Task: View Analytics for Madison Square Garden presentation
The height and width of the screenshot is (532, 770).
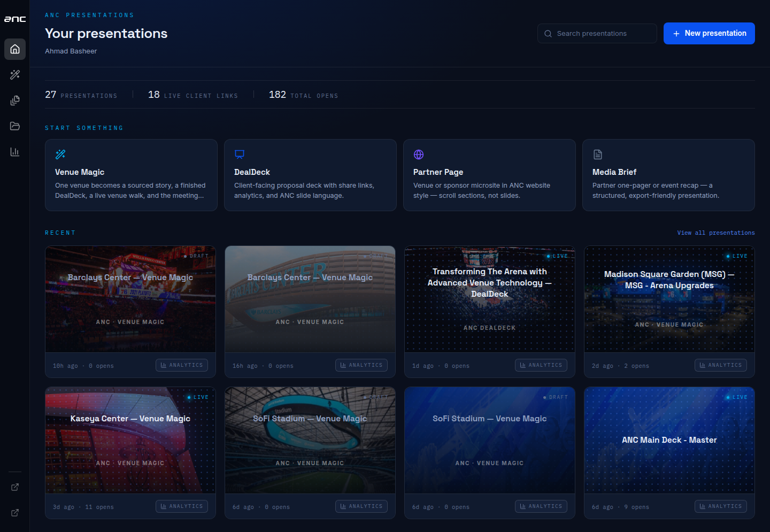Action: point(721,365)
